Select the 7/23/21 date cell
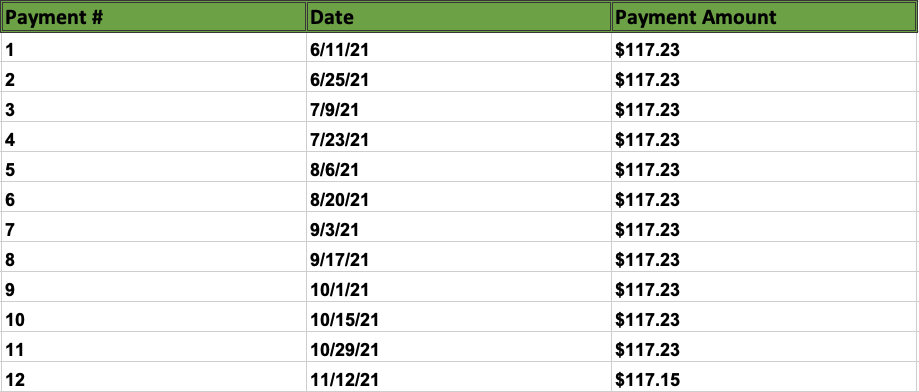The height and width of the screenshot is (392, 919). click(459, 137)
